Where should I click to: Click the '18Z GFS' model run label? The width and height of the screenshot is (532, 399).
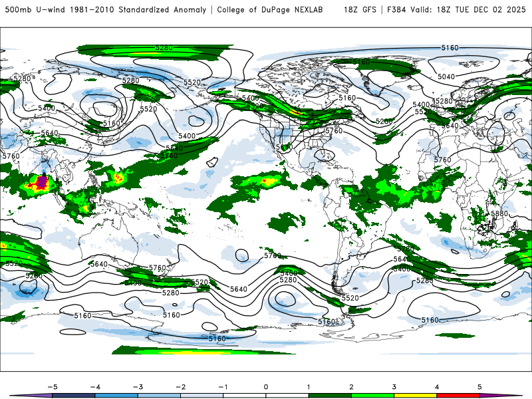point(360,9)
